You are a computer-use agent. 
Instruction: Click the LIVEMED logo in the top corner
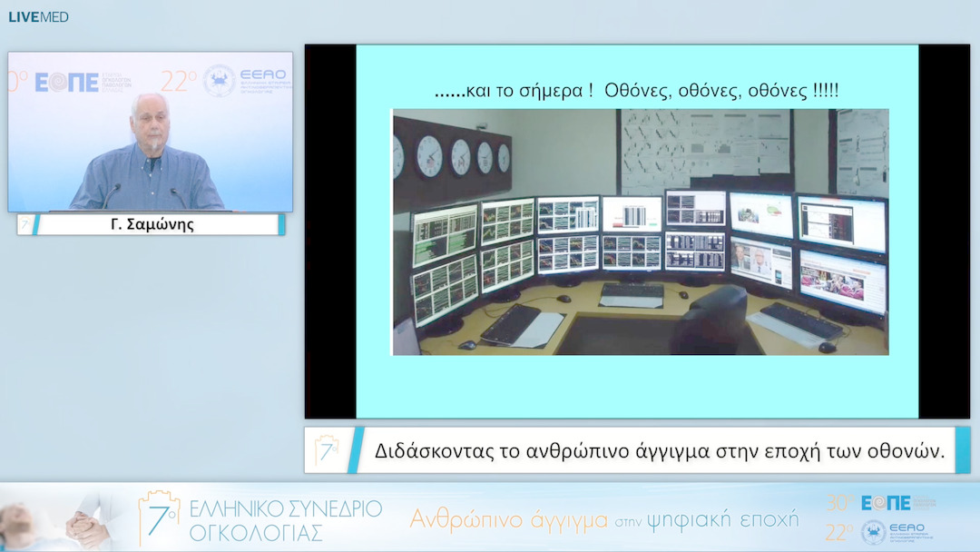click(38, 16)
